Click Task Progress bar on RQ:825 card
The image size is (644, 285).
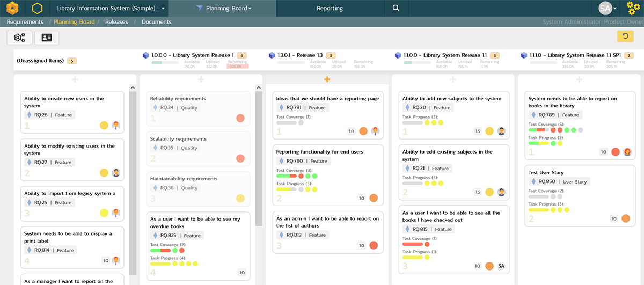160,264
